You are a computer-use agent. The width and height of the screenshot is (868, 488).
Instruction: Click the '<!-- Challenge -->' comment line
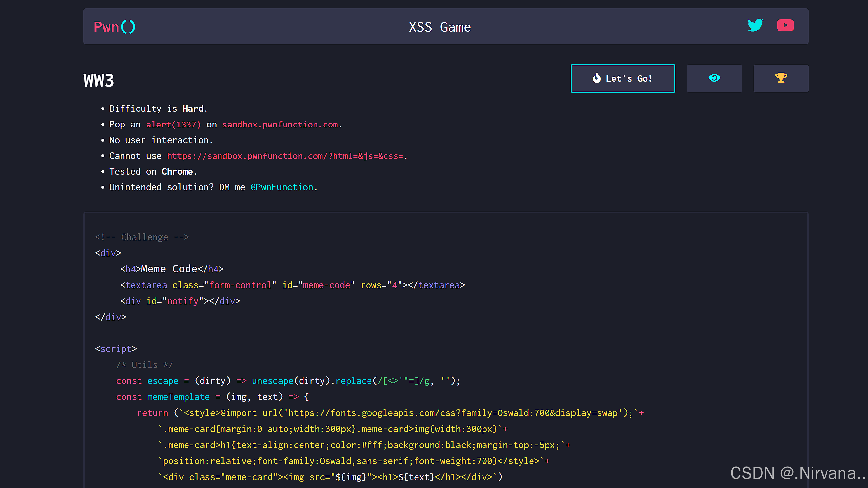point(142,237)
